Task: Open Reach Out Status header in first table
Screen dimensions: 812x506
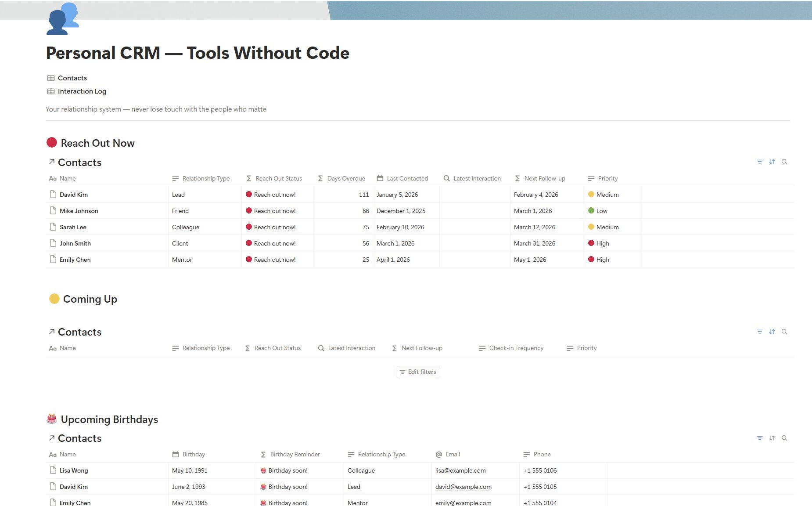Action: 277,178
